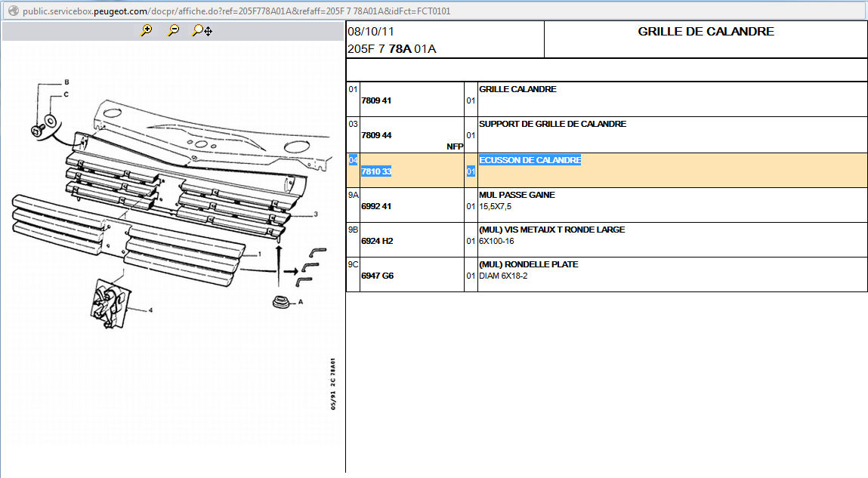Screen dimensions: 868x478
Task: Click the zoom in magnifier icon
Action: tap(147, 30)
